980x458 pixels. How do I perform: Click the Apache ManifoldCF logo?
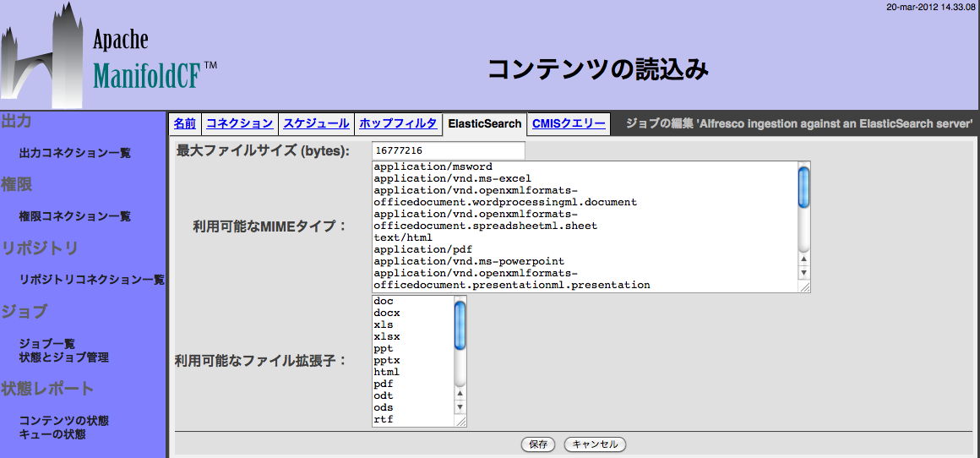pos(108,56)
